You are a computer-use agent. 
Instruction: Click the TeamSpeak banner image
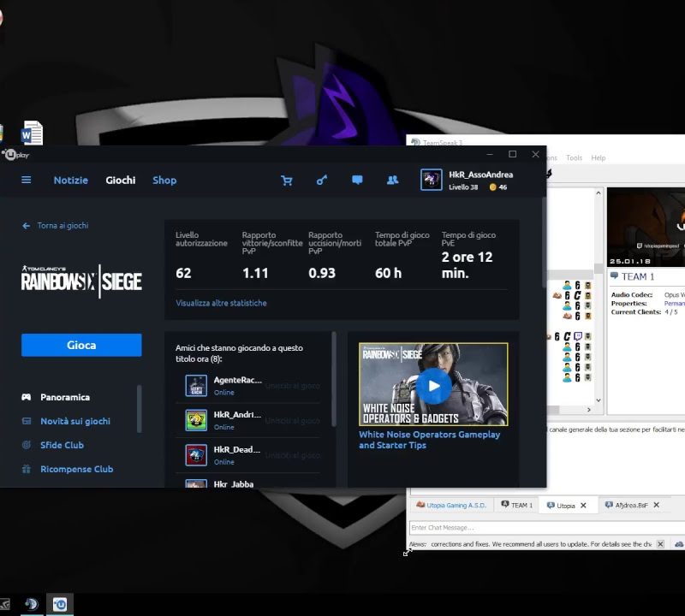[x=646, y=227]
